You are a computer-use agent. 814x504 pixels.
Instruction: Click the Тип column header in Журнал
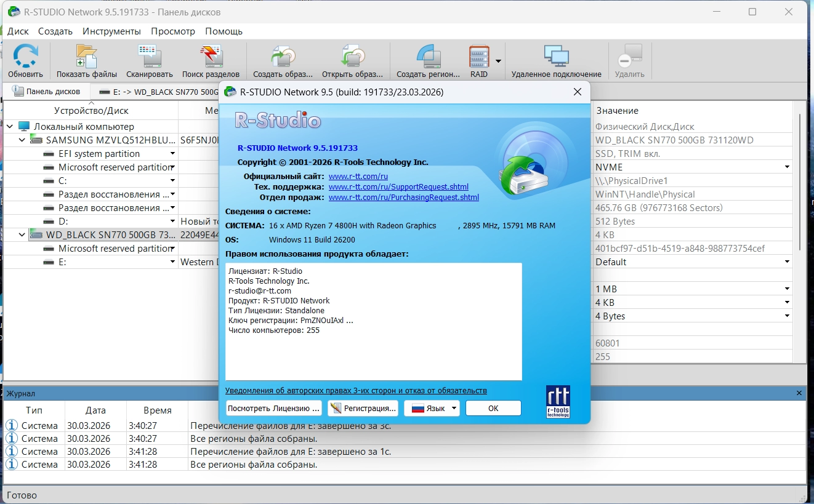34,410
